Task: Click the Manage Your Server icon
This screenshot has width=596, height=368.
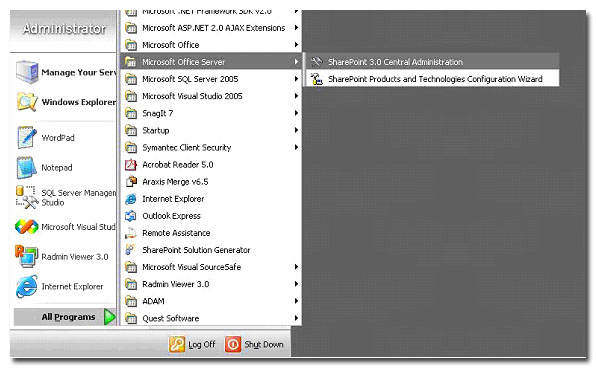Action: (27, 72)
